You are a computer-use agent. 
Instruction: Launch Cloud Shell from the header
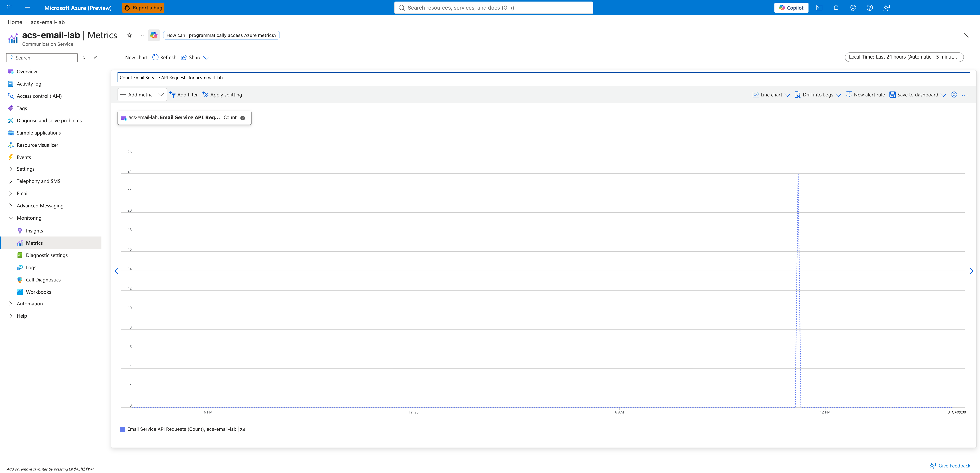coord(819,8)
